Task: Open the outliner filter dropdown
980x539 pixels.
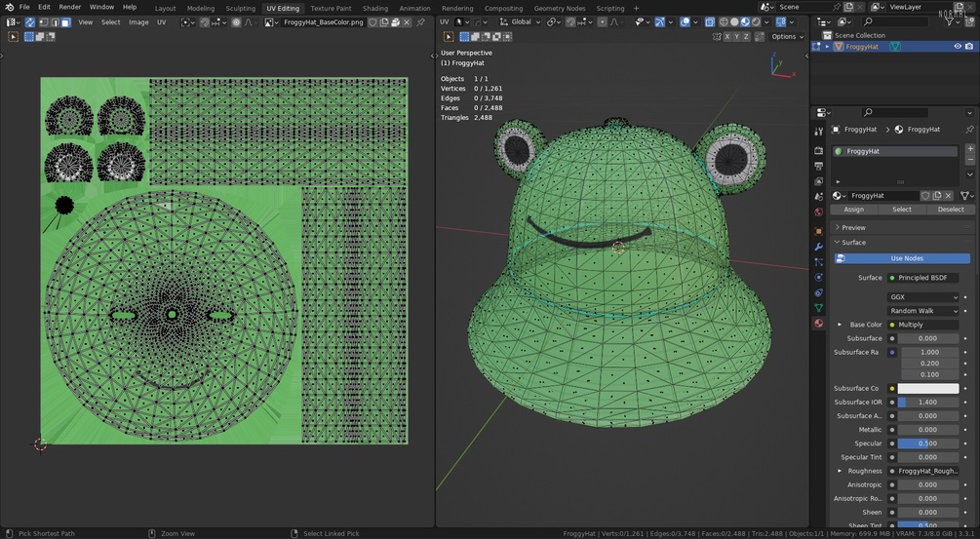Action: (952, 21)
